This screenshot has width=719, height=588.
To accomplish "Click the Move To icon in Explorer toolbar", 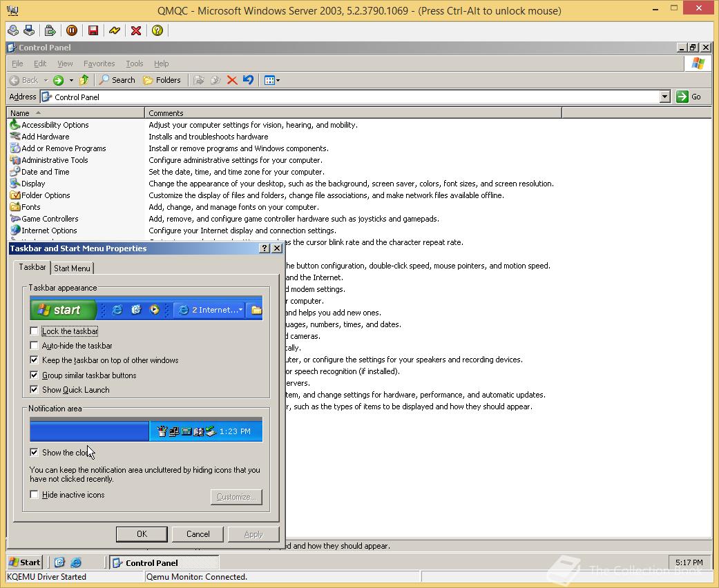I will tap(198, 80).
